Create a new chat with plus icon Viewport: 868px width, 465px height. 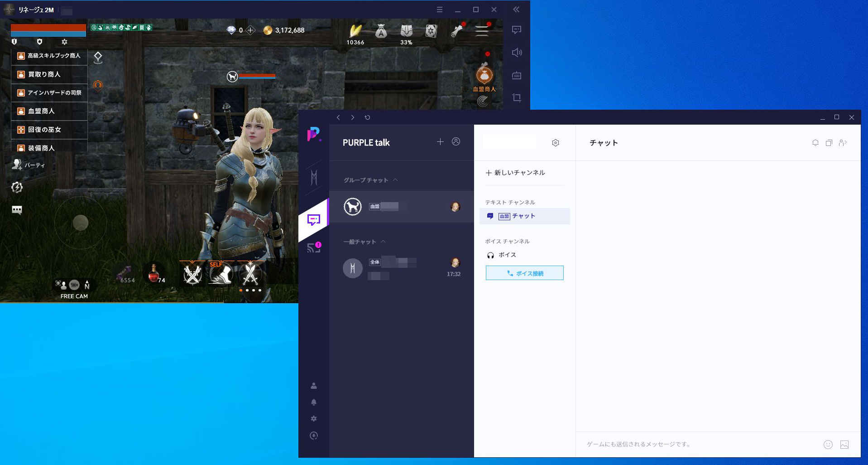tap(440, 142)
